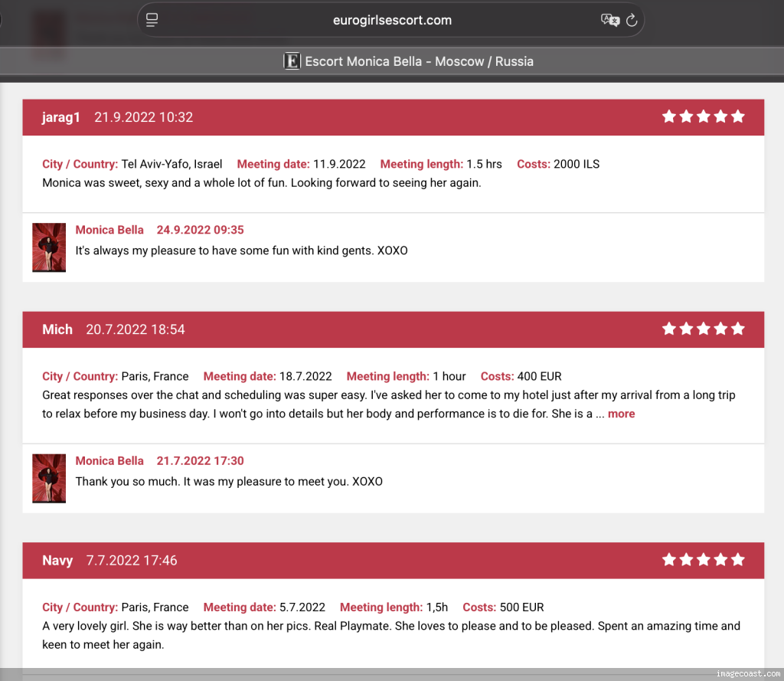Click Monica Bella name in 24.9.2022 reply
The height and width of the screenshot is (681, 784).
click(109, 230)
